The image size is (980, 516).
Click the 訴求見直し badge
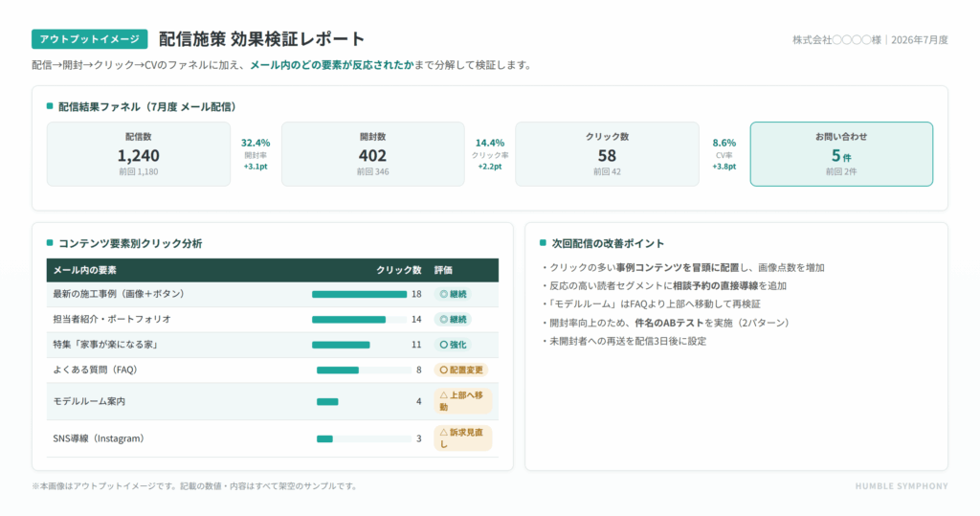pyautogui.click(x=463, y=438)
